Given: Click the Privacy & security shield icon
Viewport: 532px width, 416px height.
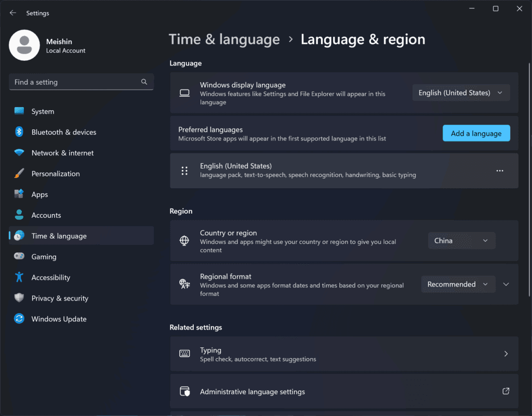Looking at the screenshot, I should point(19,298).
